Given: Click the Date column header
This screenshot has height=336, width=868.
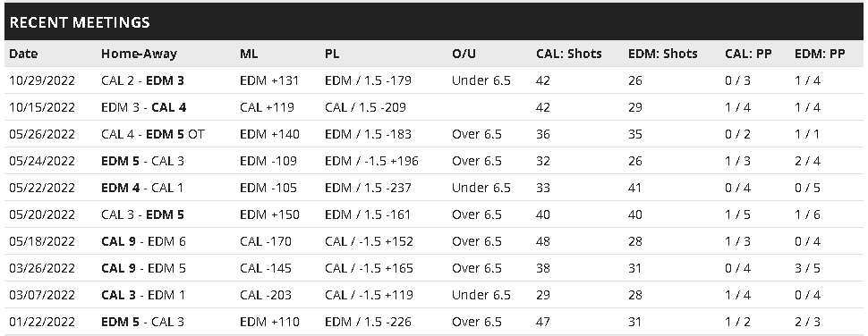Looking at the screenshot, I should point(23,55).
